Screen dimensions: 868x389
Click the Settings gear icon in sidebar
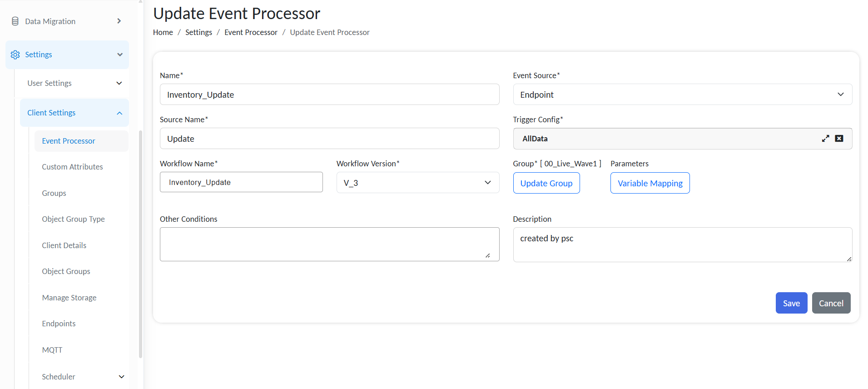pos(15,55)
